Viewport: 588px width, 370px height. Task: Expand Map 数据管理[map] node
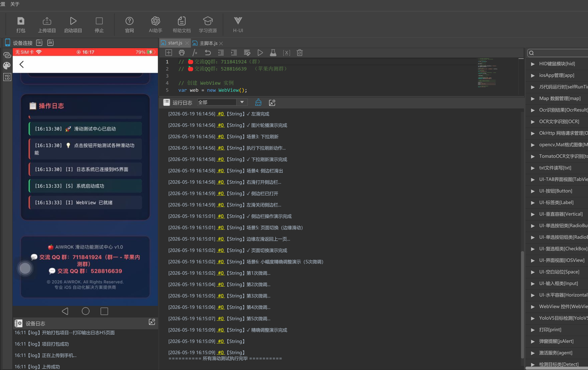[533, 99]
